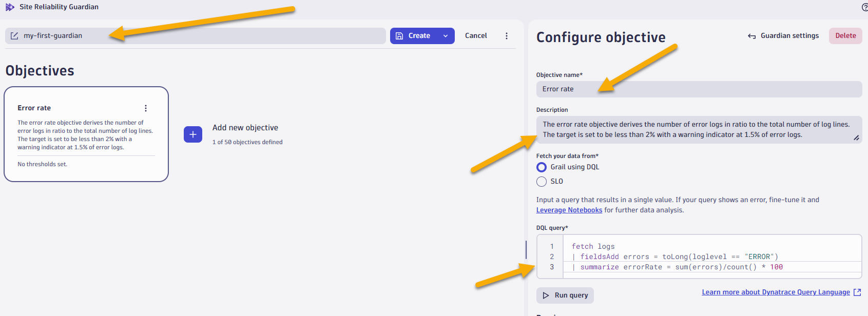The width and height of the screenshot is (868, 316).
Task: Click the pencil edit icon beside my-first-guardian
Action: click(x=14, y=36)
